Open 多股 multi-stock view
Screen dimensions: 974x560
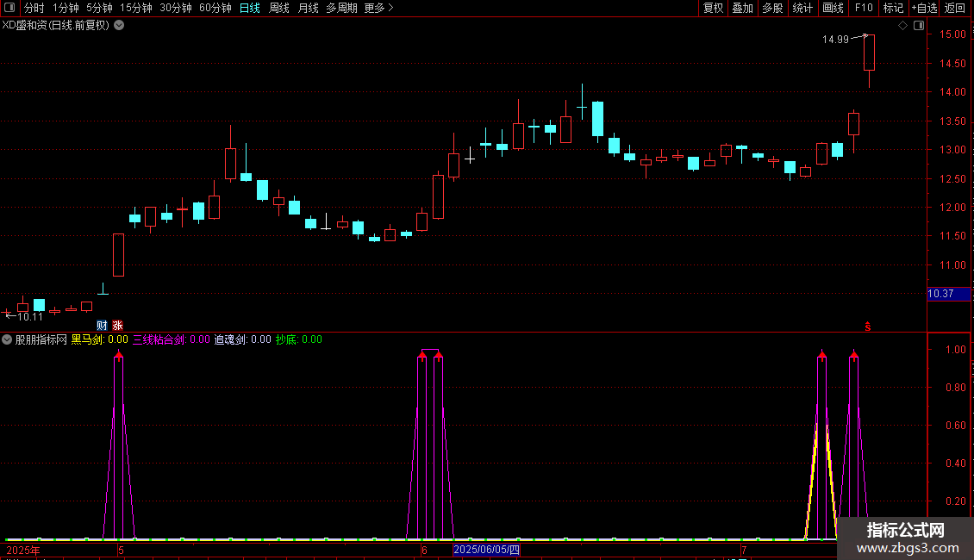point(772,8)
